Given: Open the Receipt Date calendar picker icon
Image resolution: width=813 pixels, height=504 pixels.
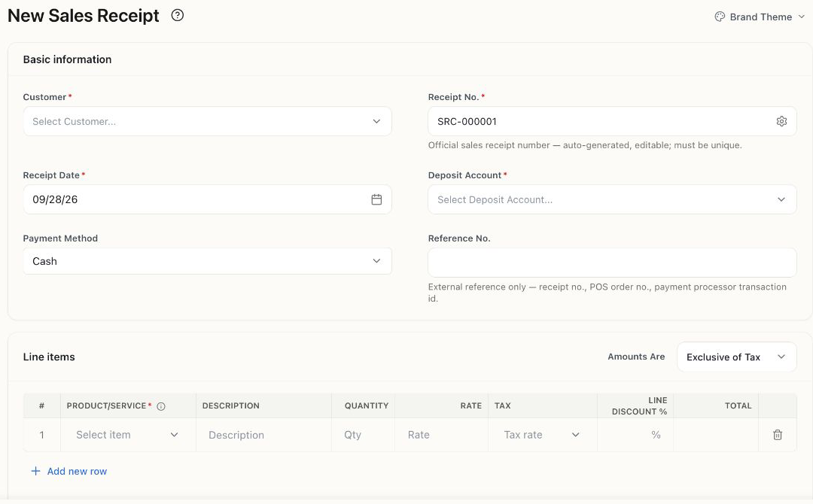Looking at the screenshot, I should pos(376,199).
